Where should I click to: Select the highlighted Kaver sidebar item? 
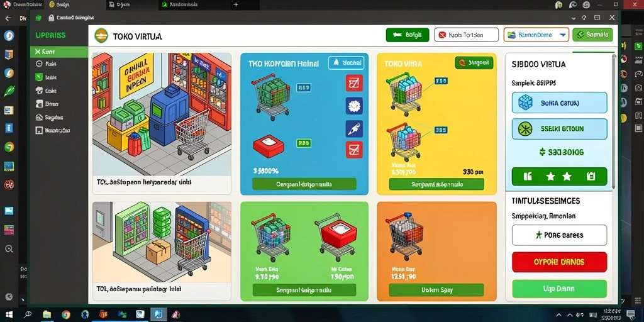pos(59,52)
